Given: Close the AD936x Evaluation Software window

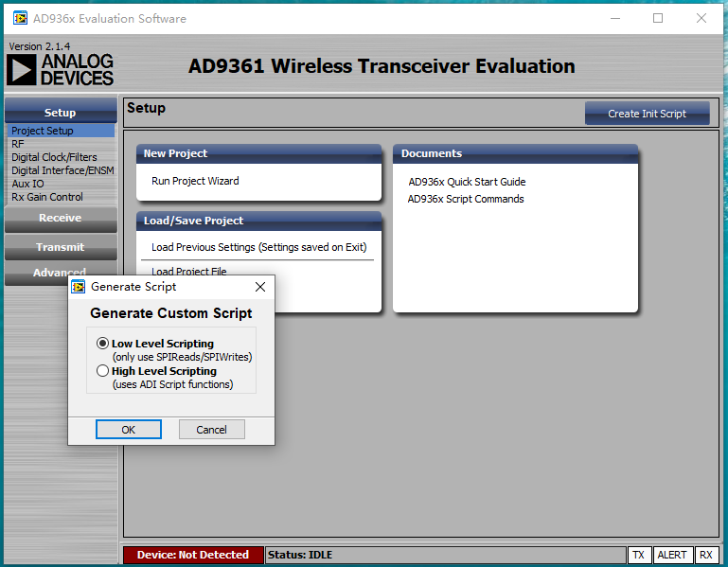Looking at the screenshot, I should pos(701,19).
